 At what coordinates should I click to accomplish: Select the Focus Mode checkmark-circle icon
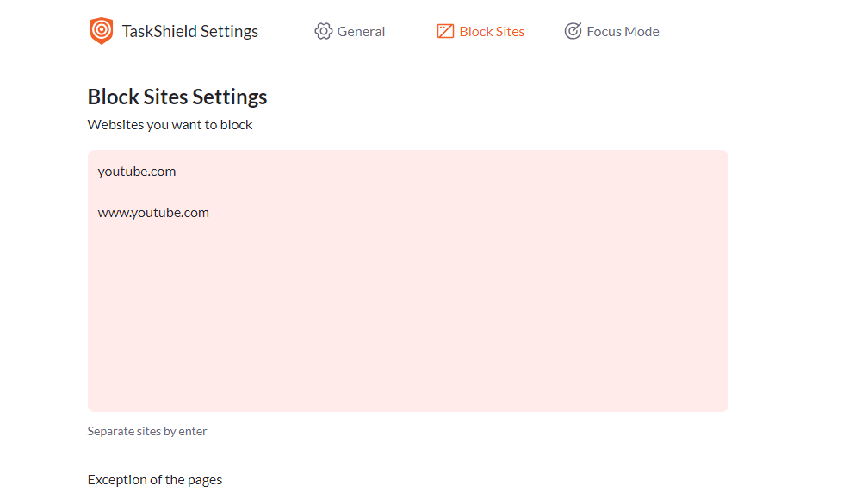[573, 31]
